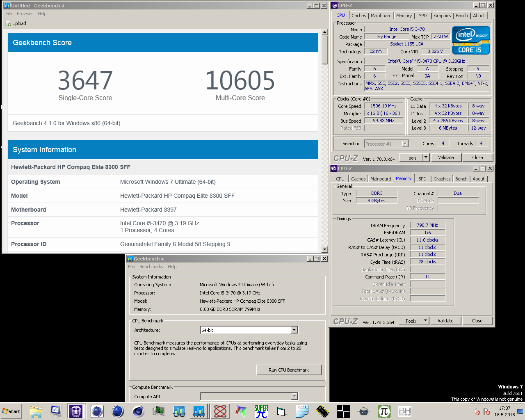525x420 pixels.
Task: Open the Processor #1 selection dropdown
Action: tap(405, 144)
